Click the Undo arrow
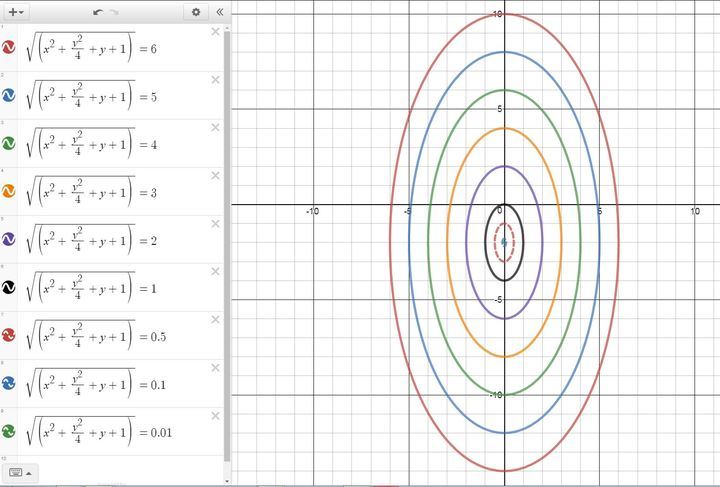720x487 pixels. (97, 12)
